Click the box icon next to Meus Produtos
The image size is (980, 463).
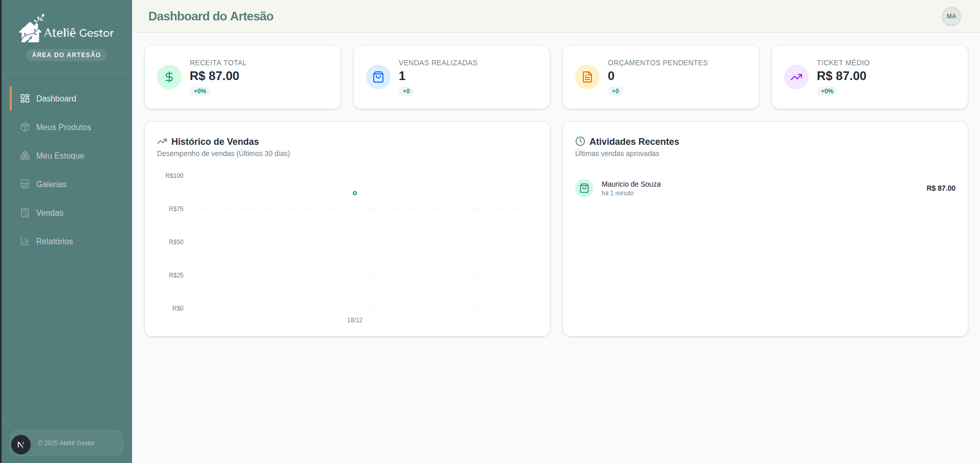(x=24, y=127)
